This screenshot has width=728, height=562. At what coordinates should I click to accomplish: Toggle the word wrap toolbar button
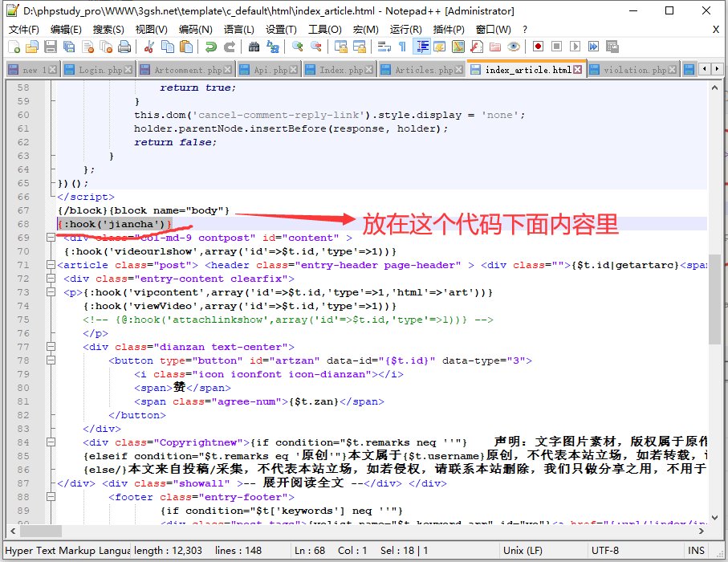(x=384, y=47)
